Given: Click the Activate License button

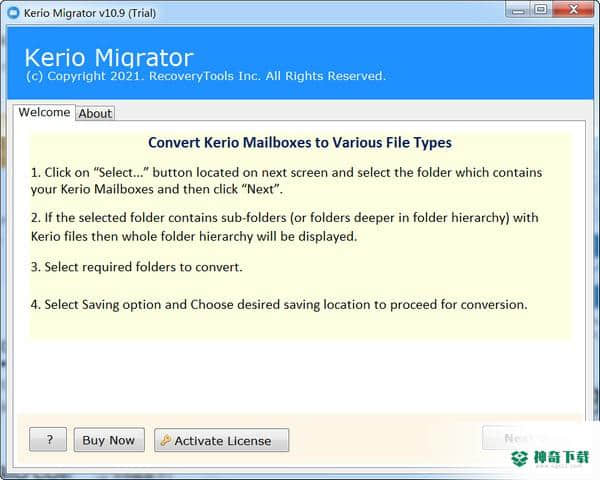Looking at the screenshot, I should 222,440.
